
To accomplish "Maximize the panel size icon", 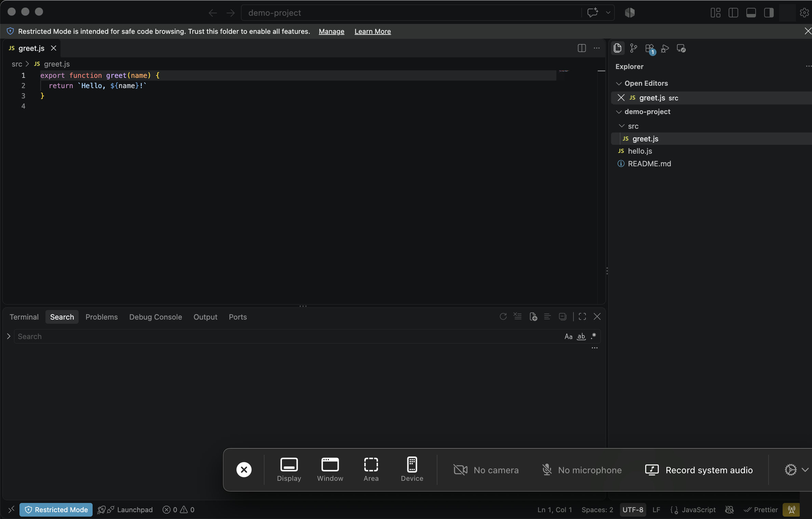I will pos(582,317).
